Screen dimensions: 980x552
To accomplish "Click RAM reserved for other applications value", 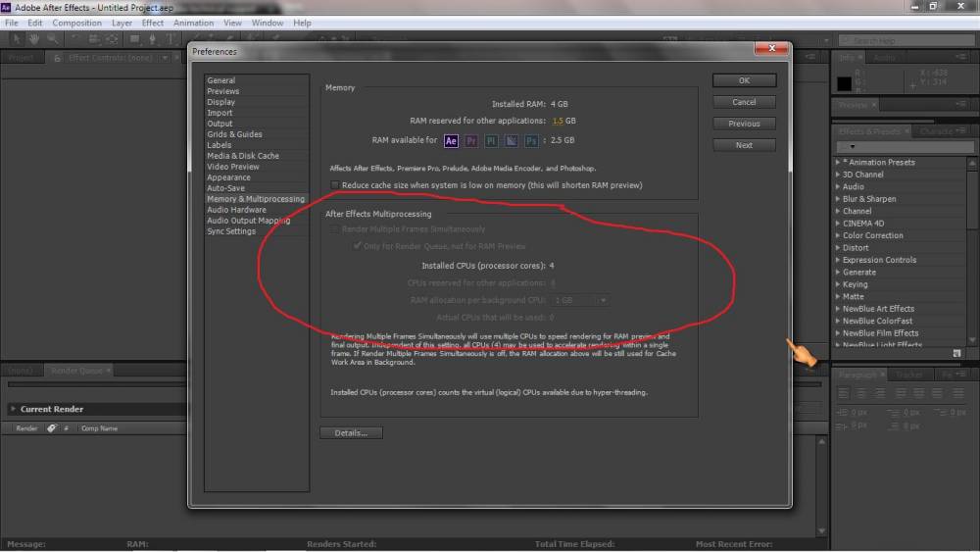I will [x=558, y=121].
